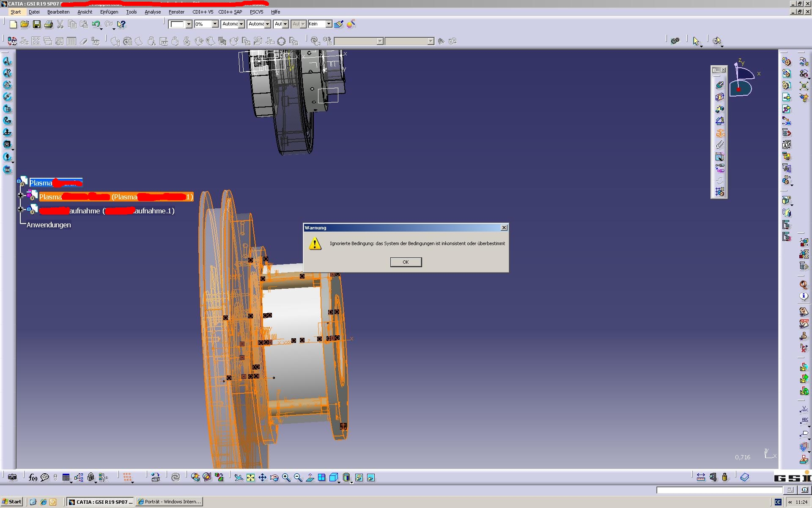
Task: Open the first Automa line dropdown
Action: pyautogui.click(x=241, y=24)
